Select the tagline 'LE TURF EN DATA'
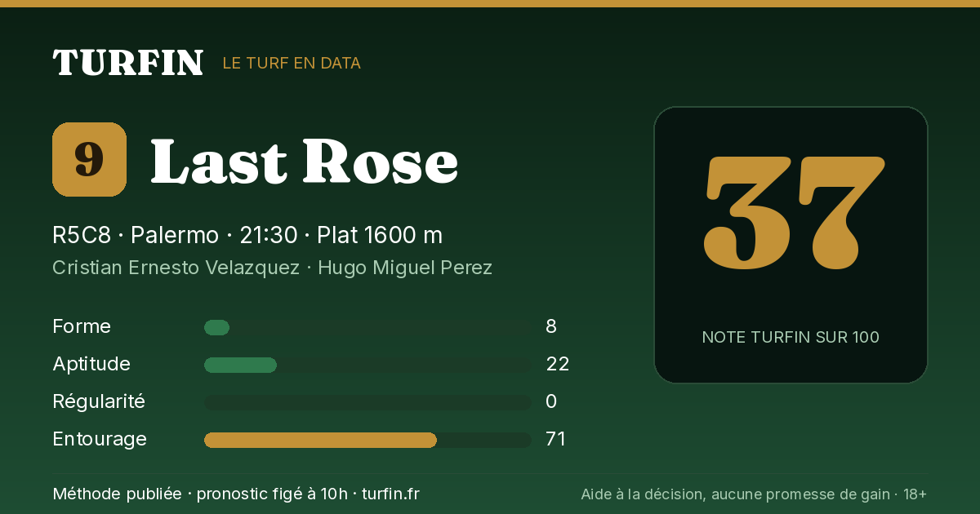The image size is (980, 514). coord(292,63)
